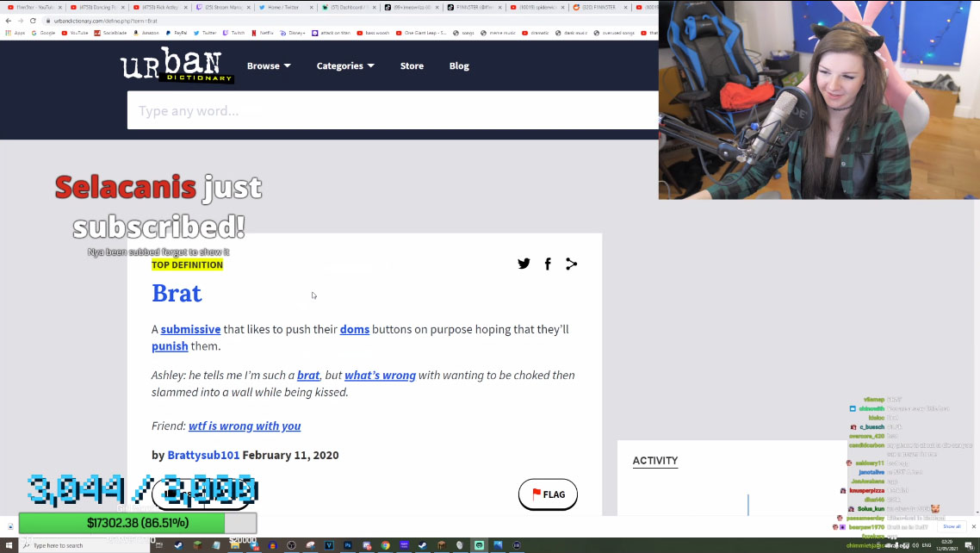This screenshot has height=553, width=980.
Task: Open the Socialblade bookmark
Action: pos(110,33)
